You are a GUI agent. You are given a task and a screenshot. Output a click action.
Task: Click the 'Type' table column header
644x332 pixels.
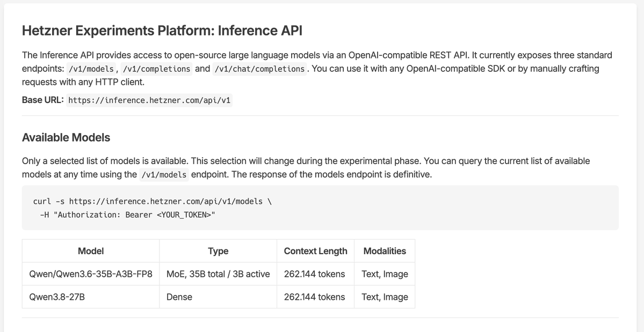(218, 251)
